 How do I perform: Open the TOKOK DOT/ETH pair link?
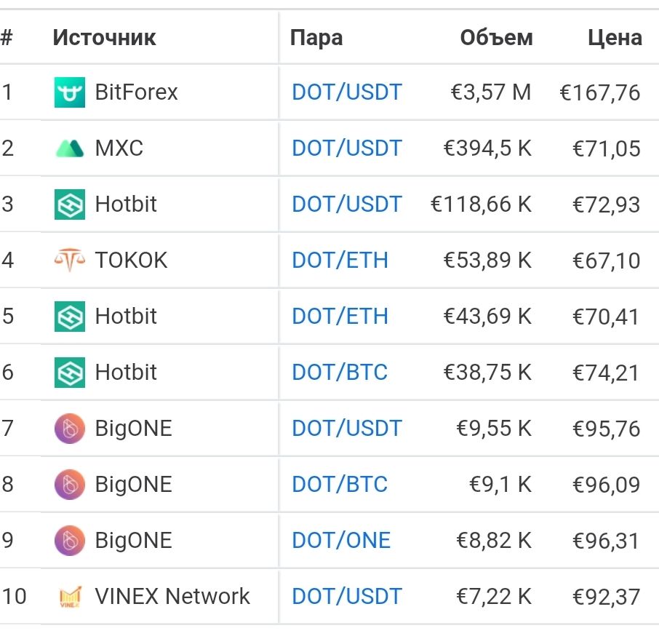pos(340,261)
